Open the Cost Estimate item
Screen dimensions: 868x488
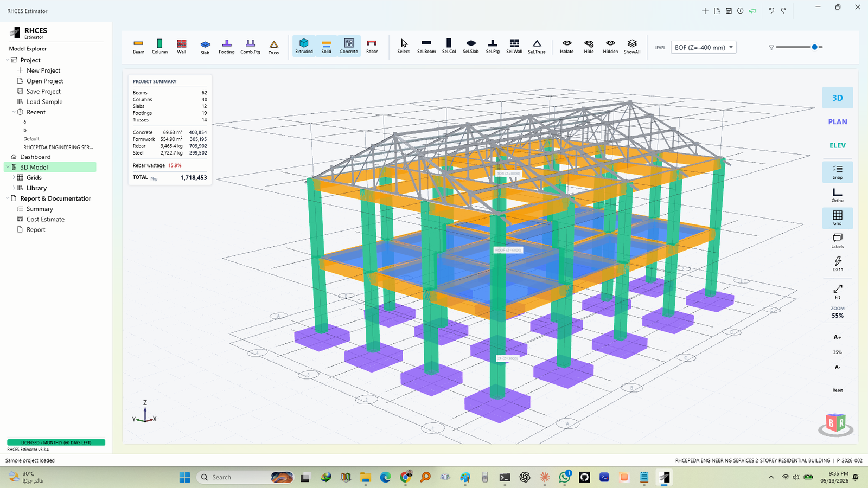[x=45, y=219]
